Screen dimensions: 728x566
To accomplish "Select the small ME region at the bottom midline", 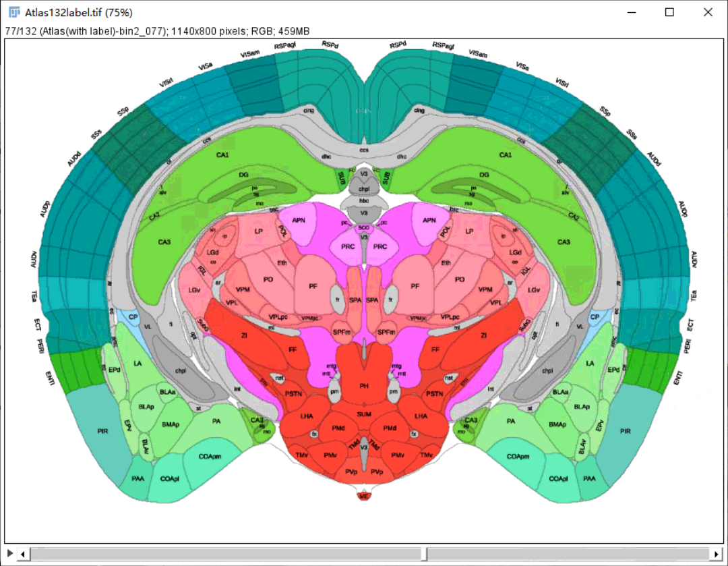I will [364, 496].
